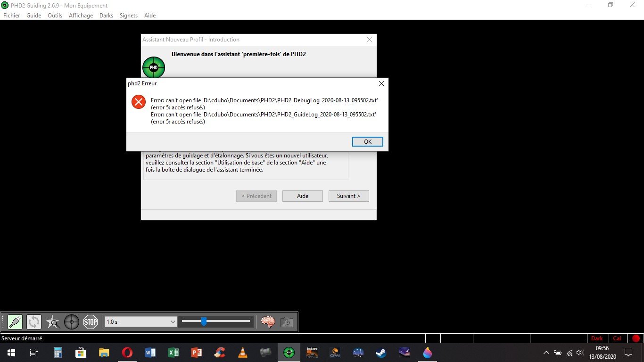The width and height of the screenshot is (644, 362).
Task: Open the Signets menu
Action: click(x=129, y=16)
